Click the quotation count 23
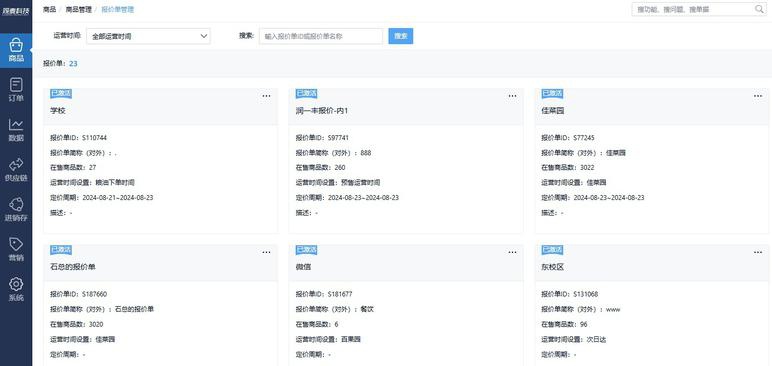 pyautogui.click(x=73, y=64)
